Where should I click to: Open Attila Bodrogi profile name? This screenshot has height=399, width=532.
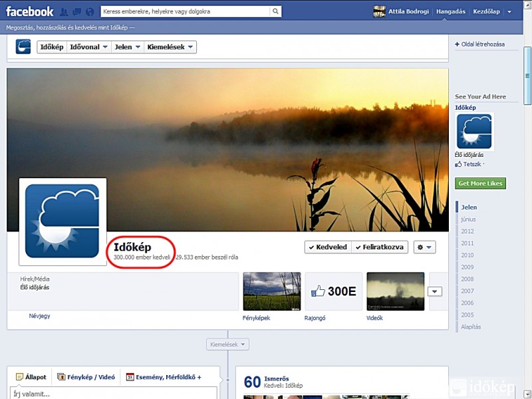pos(408,11)
